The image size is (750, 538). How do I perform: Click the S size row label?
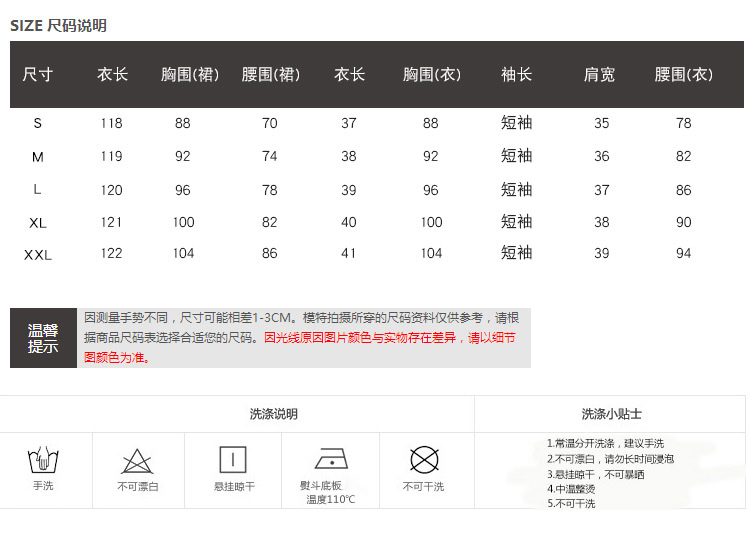pos(38,123)
